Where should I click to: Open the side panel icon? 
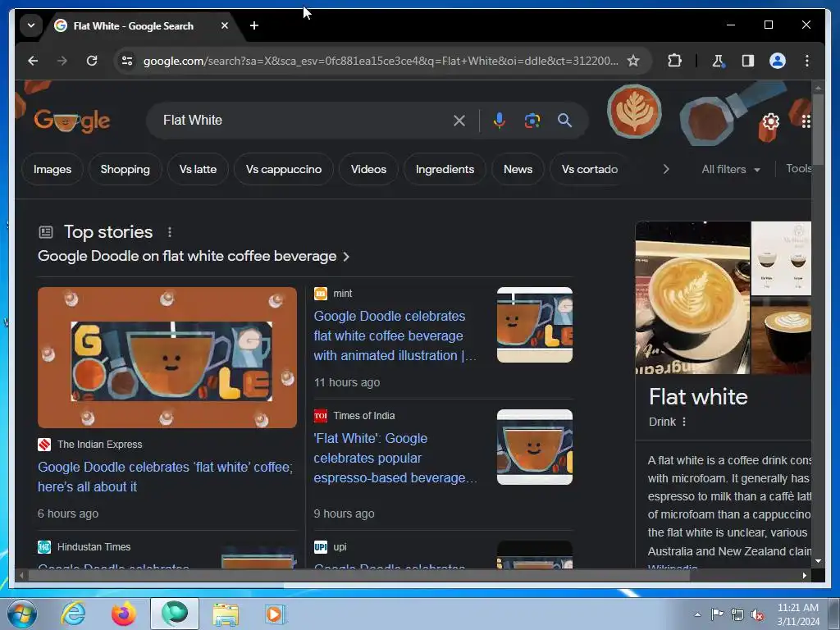[748, 61]
